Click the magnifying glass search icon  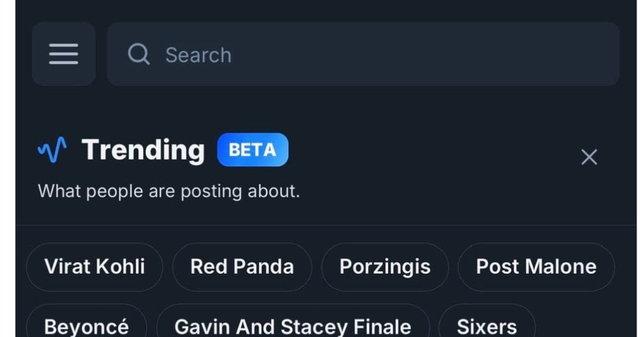(x=138, y=54)
